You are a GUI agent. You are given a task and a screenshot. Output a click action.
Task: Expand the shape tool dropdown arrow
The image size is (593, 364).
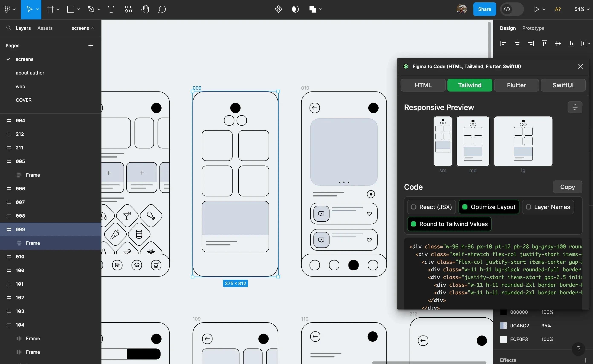coord(79,9)
